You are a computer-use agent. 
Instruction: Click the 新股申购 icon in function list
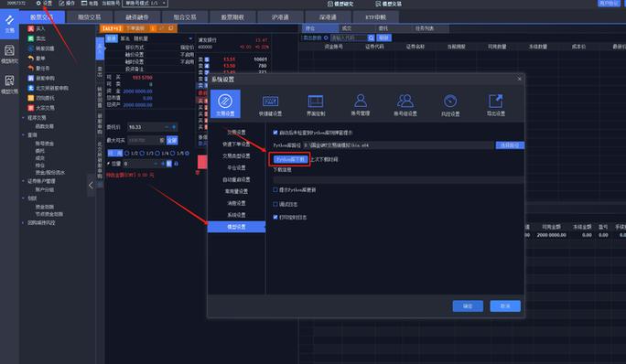click(x=31, y=79)
